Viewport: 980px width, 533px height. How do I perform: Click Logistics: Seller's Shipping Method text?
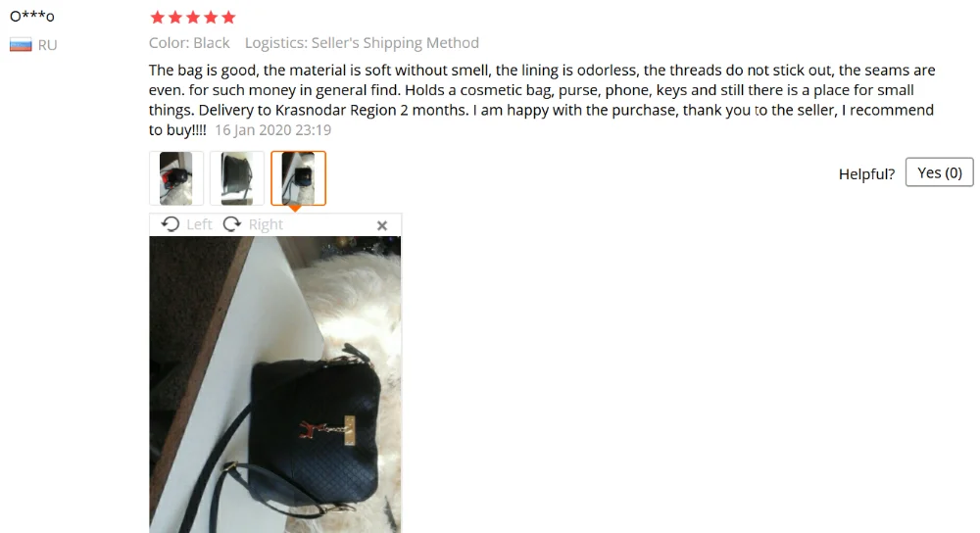pos(362,43)
